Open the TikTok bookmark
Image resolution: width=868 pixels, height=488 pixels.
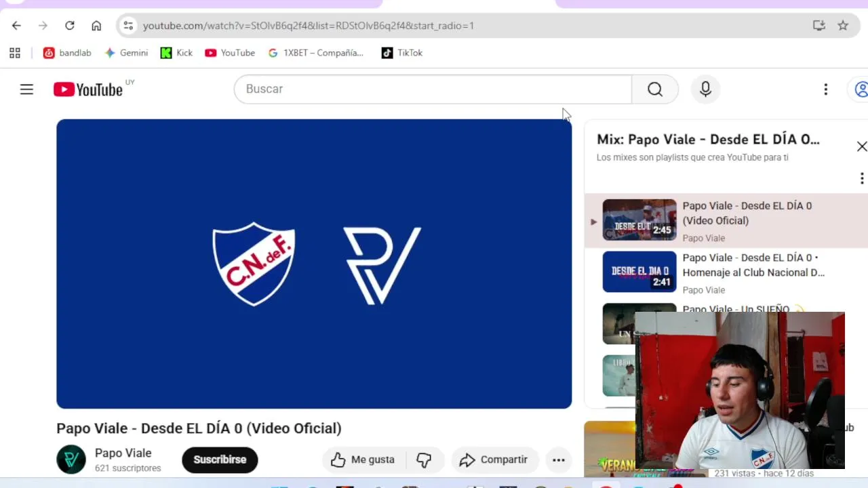click(402, 53)
